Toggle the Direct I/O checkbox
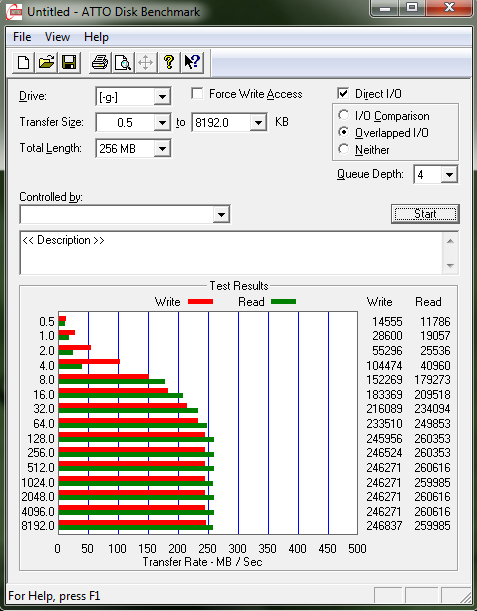The width and height of the screenshot is (477, 611). tap(343, 94)
